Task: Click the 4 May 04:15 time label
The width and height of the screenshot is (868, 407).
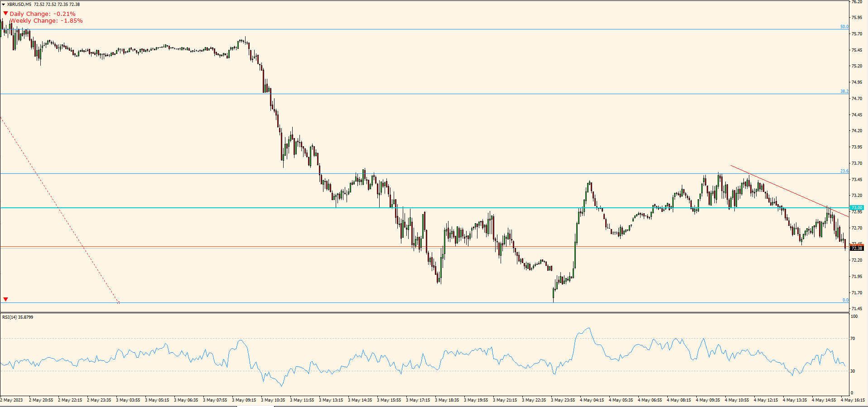Action: 592,400
